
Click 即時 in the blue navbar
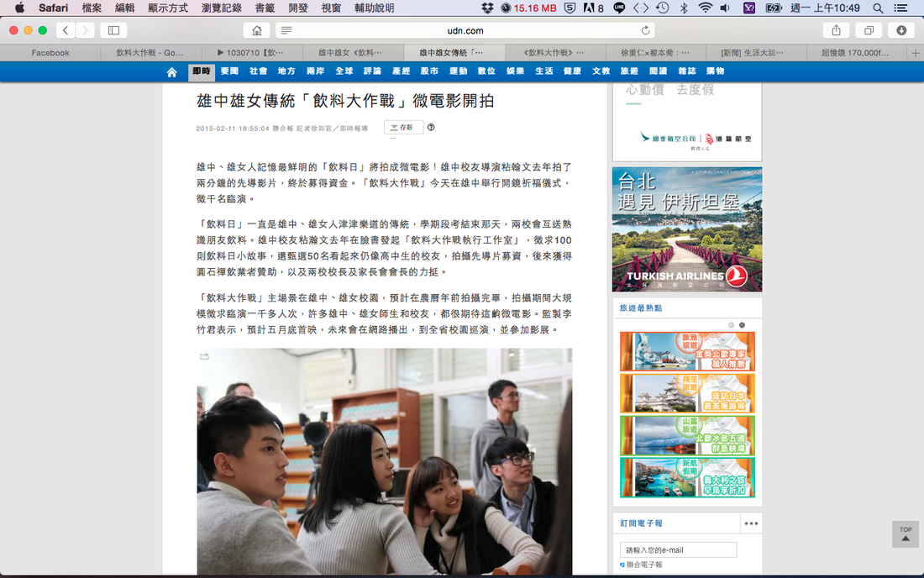coord(202,71)
